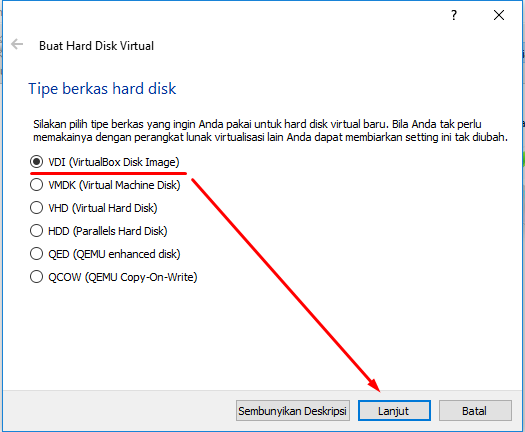Click the 'Virtual Hard Disk' label text
Viewport: 525px width, 432px height.
[x=115, y=208]
